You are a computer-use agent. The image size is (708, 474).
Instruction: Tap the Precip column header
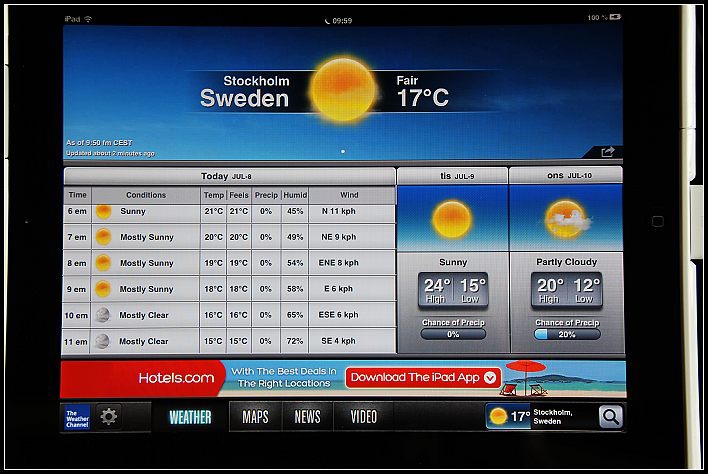coord(266,195)
